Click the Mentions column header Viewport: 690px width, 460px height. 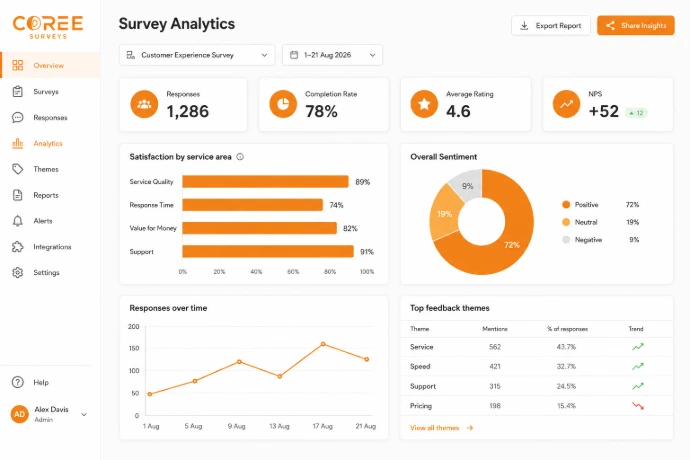pos(495,329)
